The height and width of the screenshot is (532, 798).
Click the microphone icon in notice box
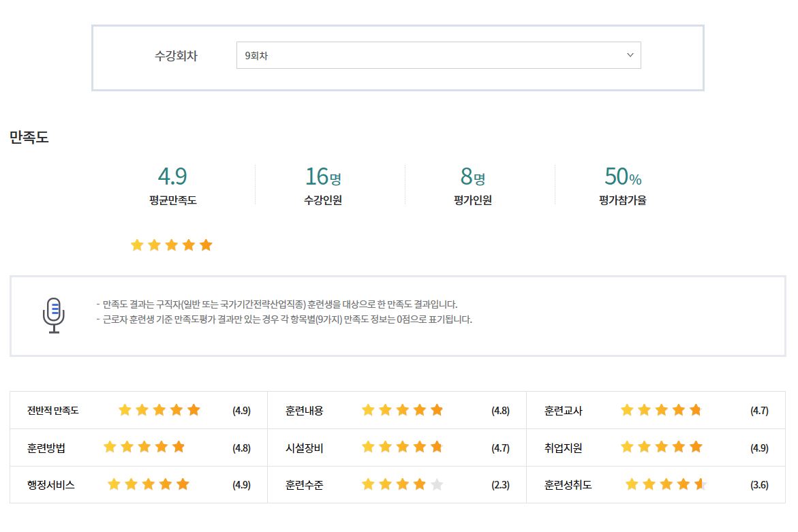pos(54,315)
